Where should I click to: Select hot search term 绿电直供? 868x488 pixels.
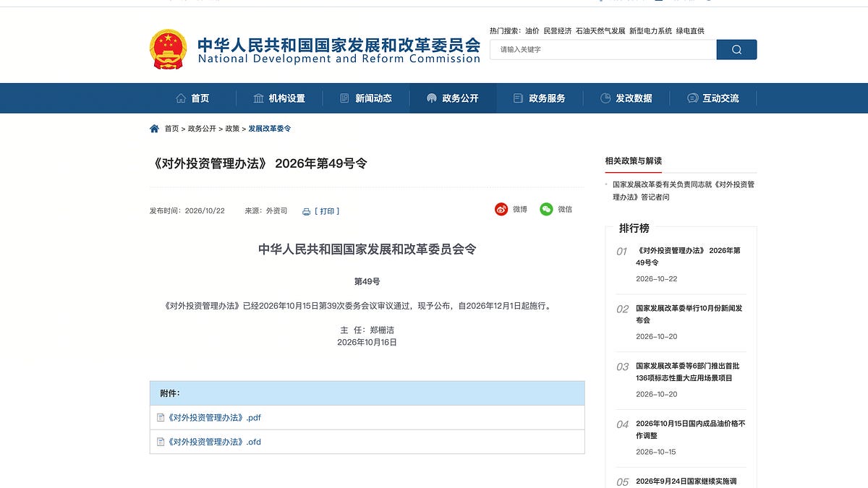[690, 31]
